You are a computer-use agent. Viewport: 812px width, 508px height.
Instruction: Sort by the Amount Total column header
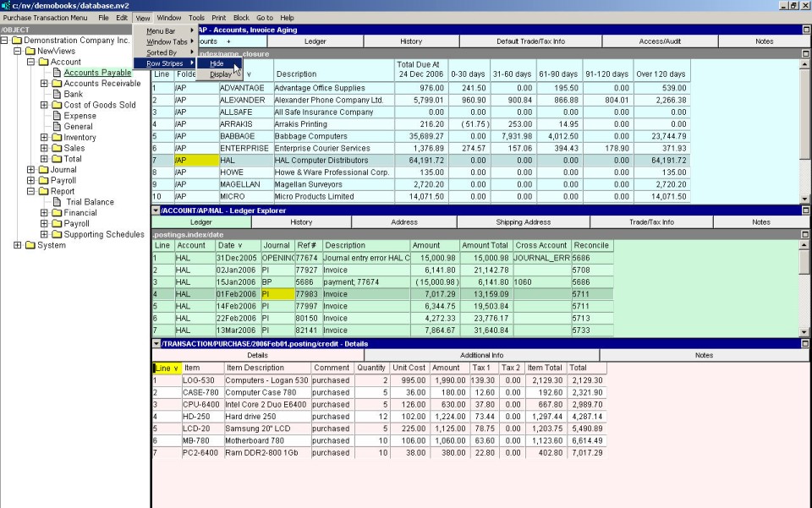[486, 246]
